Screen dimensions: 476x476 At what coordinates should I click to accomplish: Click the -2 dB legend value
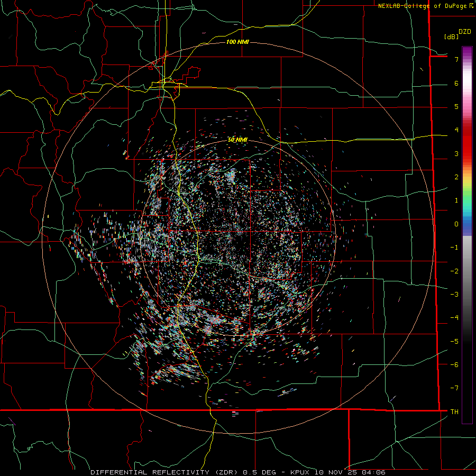454,271
